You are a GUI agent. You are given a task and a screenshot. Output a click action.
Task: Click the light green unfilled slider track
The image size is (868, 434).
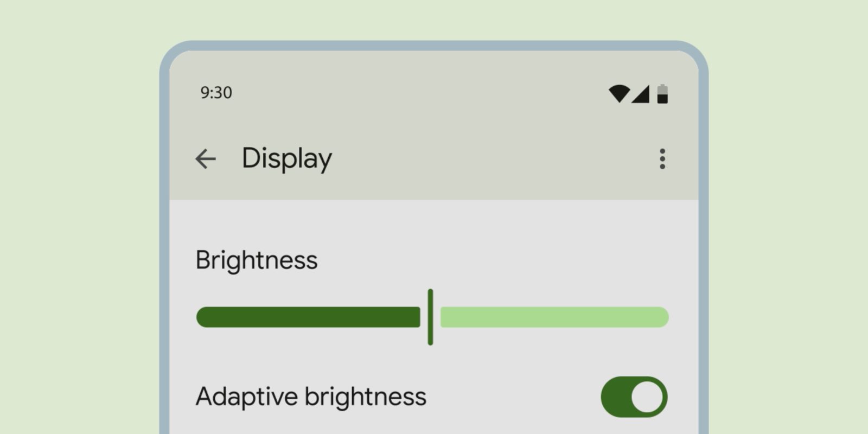(x=553, y=317)
